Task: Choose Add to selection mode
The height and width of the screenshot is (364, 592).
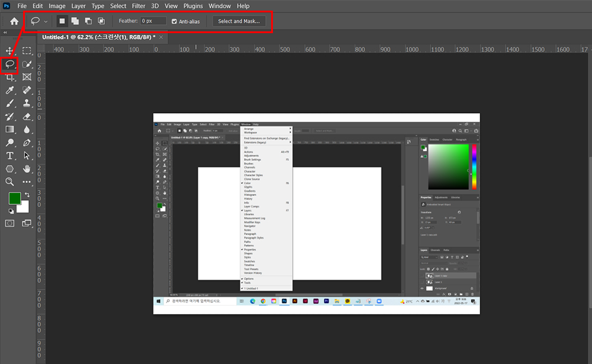Action: (x=75, y=21)
